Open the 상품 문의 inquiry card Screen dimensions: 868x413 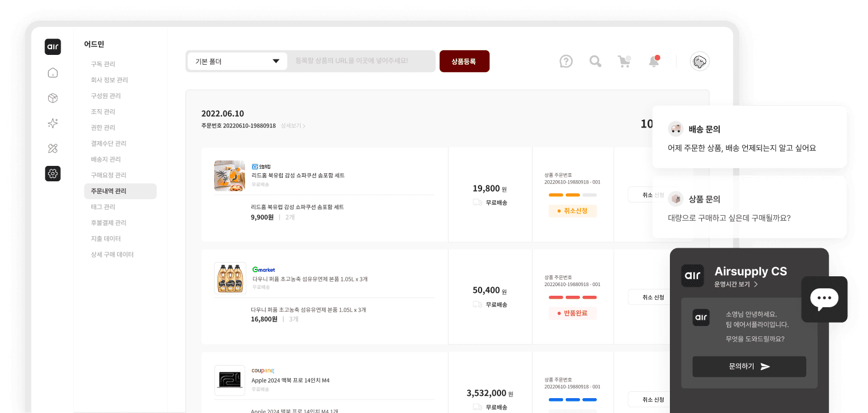click(749, 207)
